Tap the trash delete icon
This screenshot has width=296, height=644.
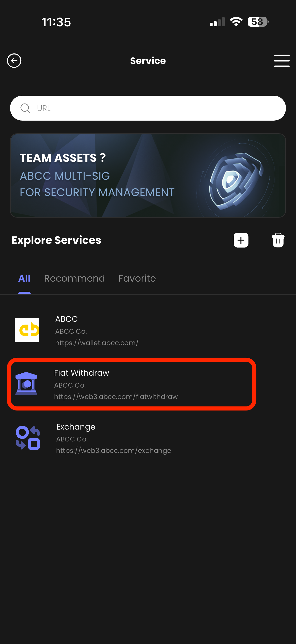pos(278,240)
